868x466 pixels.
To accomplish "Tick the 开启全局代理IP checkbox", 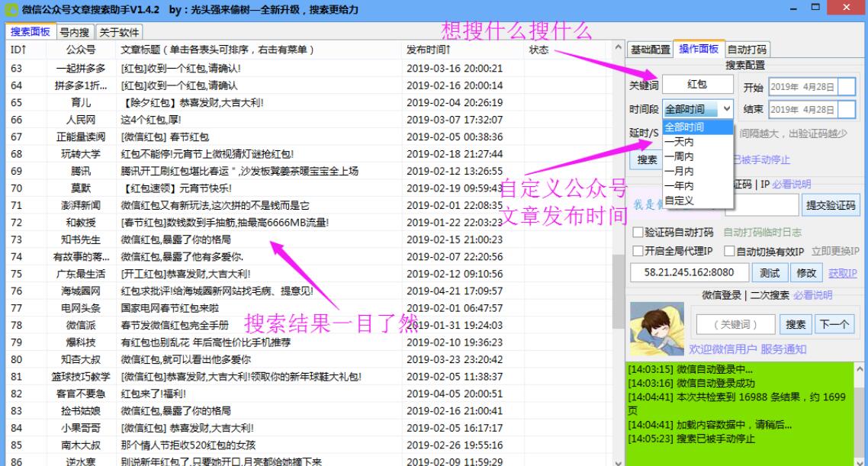I will point(638,251).
